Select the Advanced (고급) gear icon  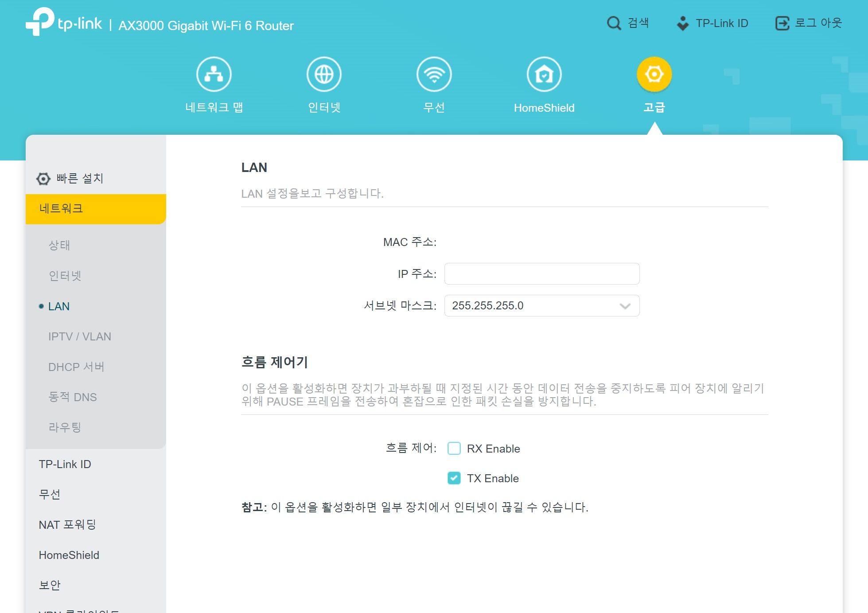[654, 74]
